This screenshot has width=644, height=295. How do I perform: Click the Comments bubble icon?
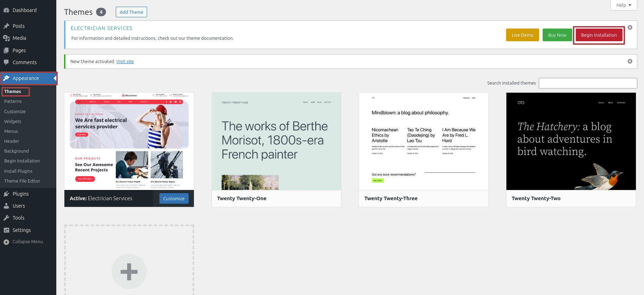tap(6, 62)
